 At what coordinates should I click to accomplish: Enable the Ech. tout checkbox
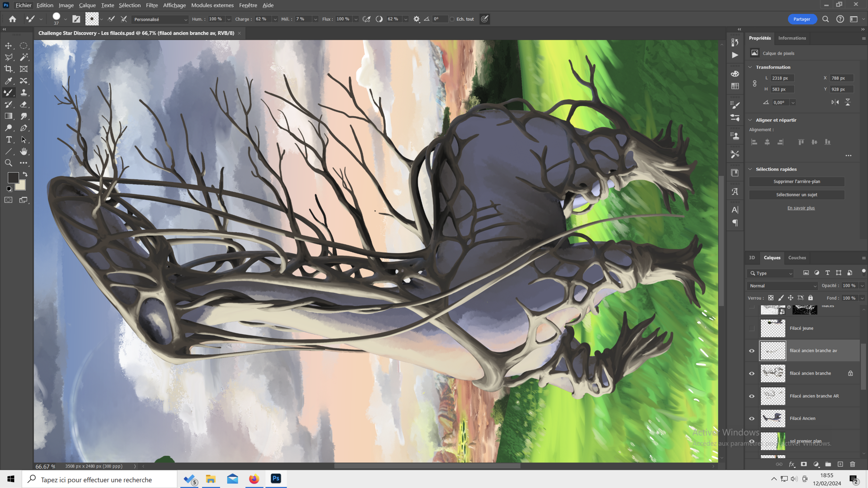452,19
